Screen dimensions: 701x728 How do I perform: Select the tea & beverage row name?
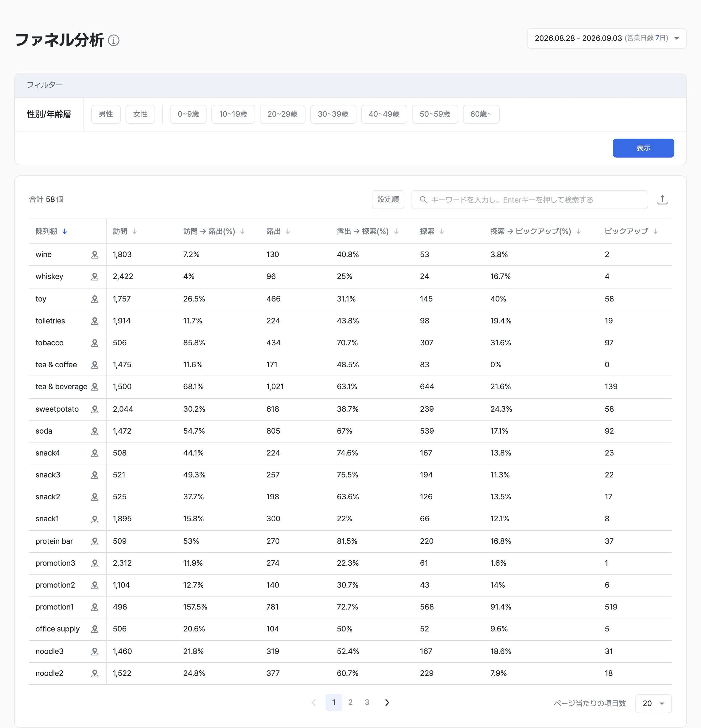point(61,387)
